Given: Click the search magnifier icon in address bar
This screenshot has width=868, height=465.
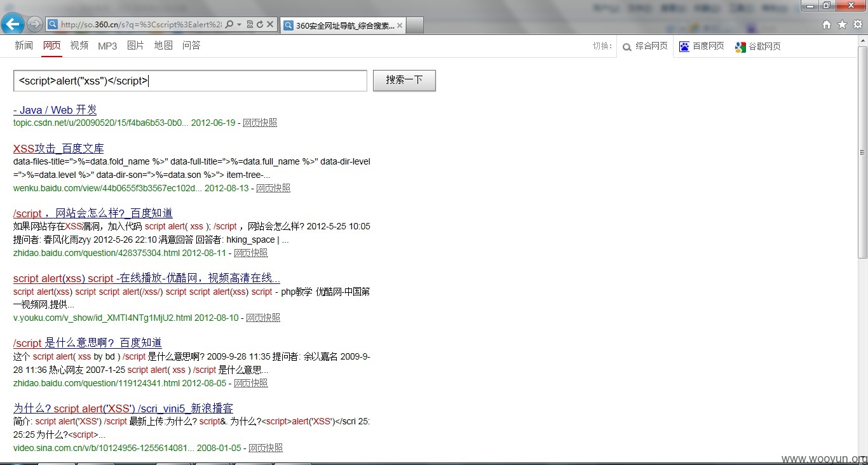Looking at the screenshot, I should pos(229,25).
